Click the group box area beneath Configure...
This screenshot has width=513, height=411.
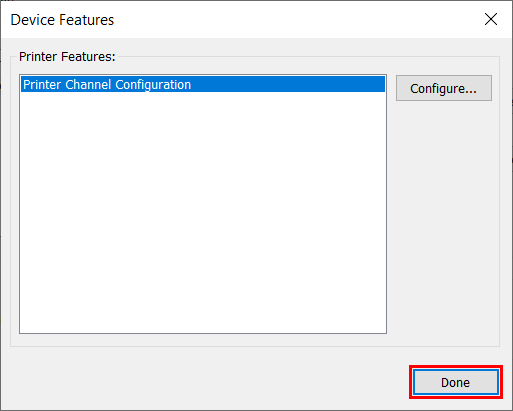tap(443, 220)
